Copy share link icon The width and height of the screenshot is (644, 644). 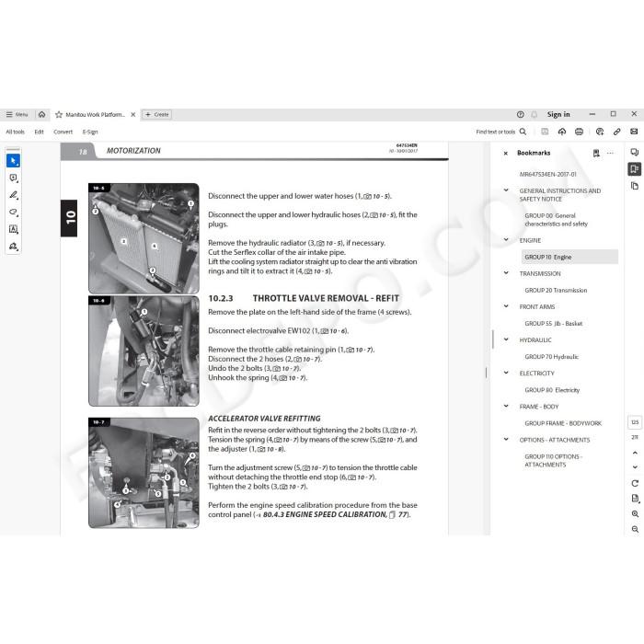[x=617, y=132]
